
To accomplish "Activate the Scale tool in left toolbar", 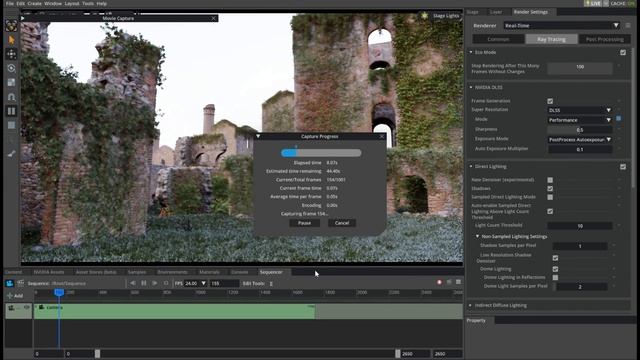I will pos(11,82).
